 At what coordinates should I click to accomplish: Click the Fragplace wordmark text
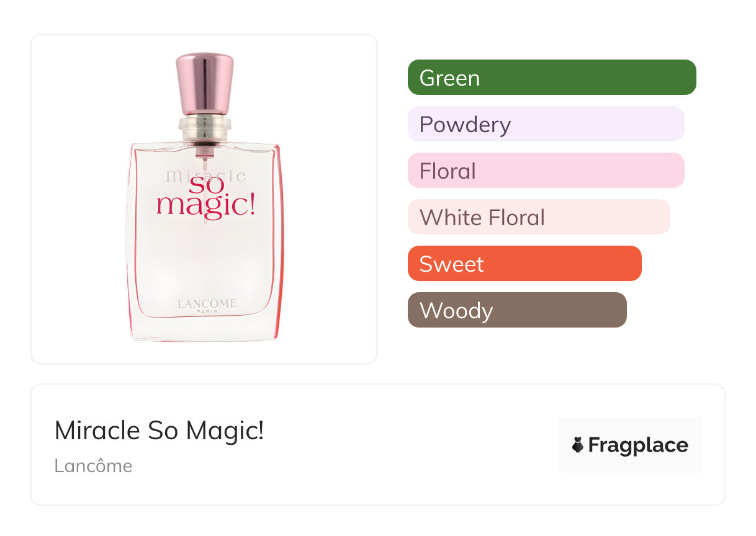(638, 445)
